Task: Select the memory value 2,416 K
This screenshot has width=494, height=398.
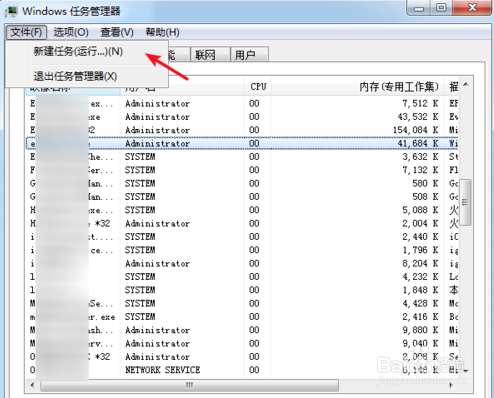Action: 420,317
